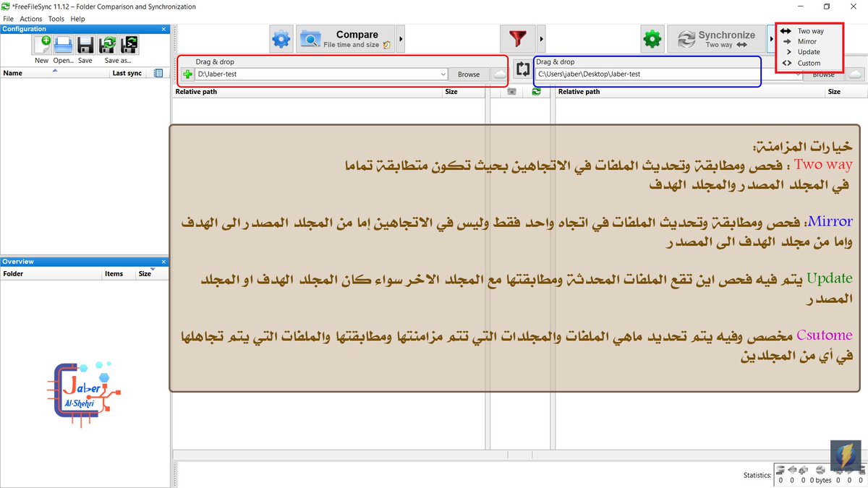868x488 pixels.
Task: Expand the filter options dropdown arrow
Action: coord(541,39)
